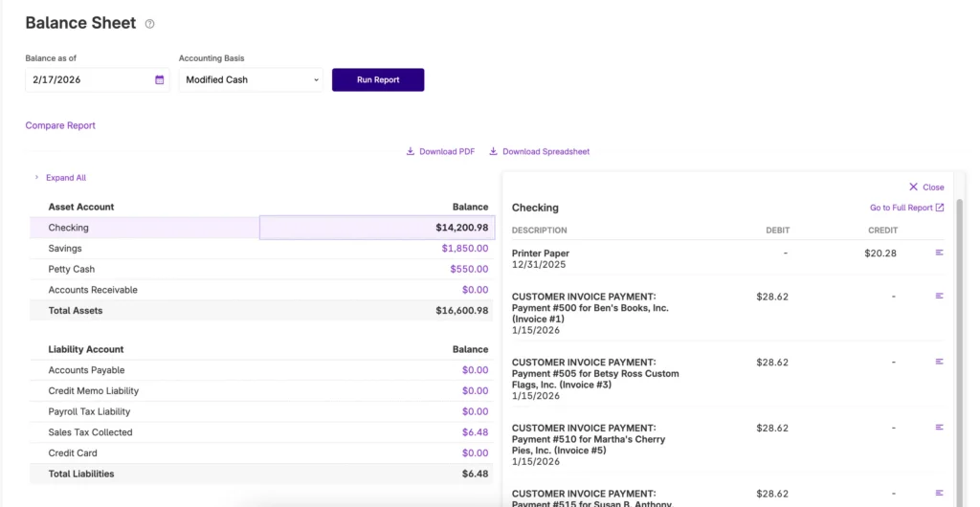
Task: Select the Checking account row
Action: click(144, 228)
